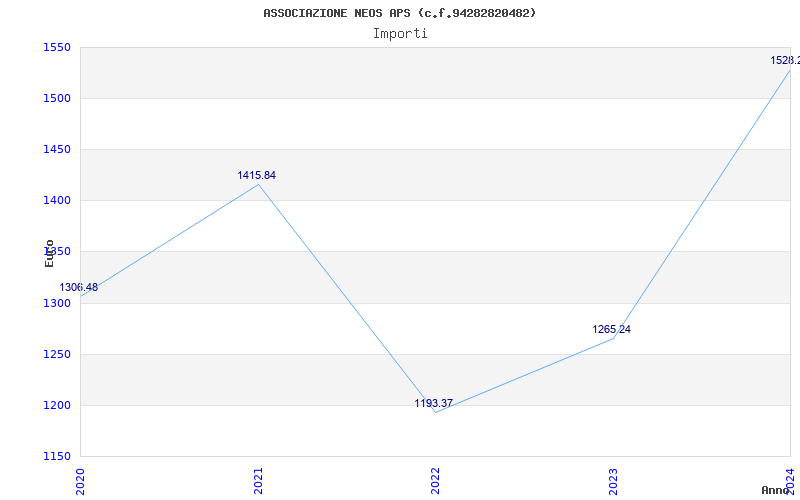Click the data label at the 2024 peak
This screenshot has height=500, width=800.
785,60
